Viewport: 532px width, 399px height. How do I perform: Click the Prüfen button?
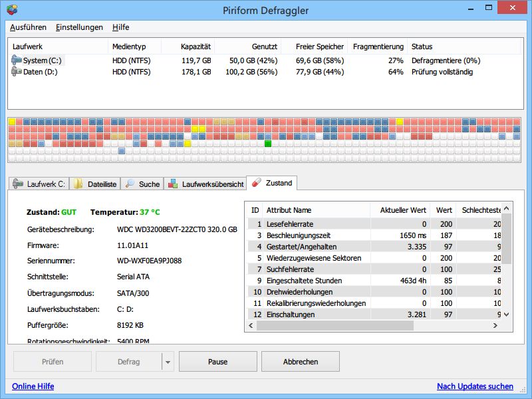point(53,362)
